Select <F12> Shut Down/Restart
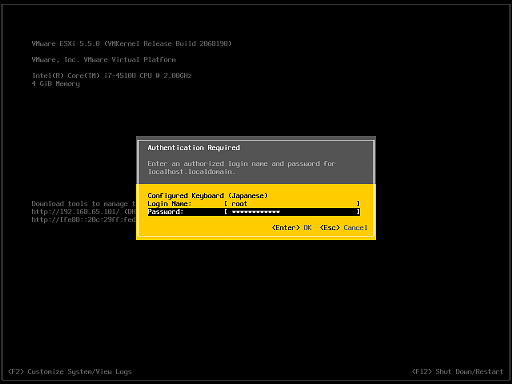Screen dimensions: 512x384 click(x=457, y=372)
